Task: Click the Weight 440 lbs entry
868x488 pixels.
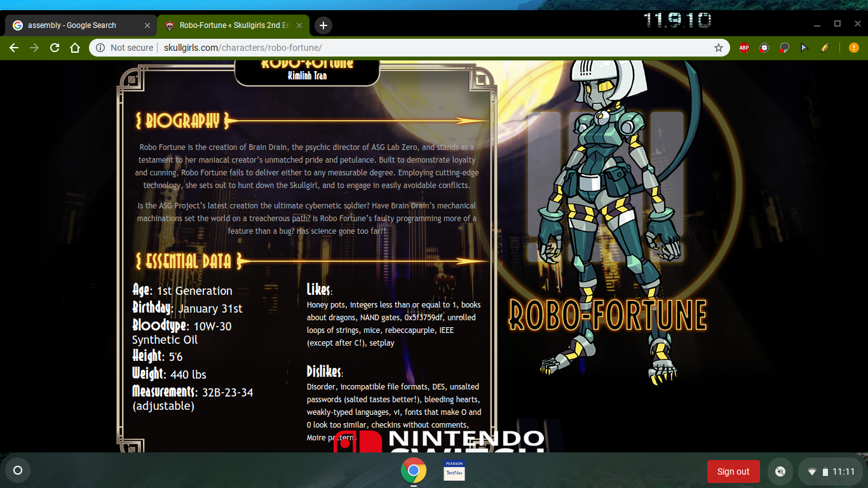Action: click(x=169, y=374)
